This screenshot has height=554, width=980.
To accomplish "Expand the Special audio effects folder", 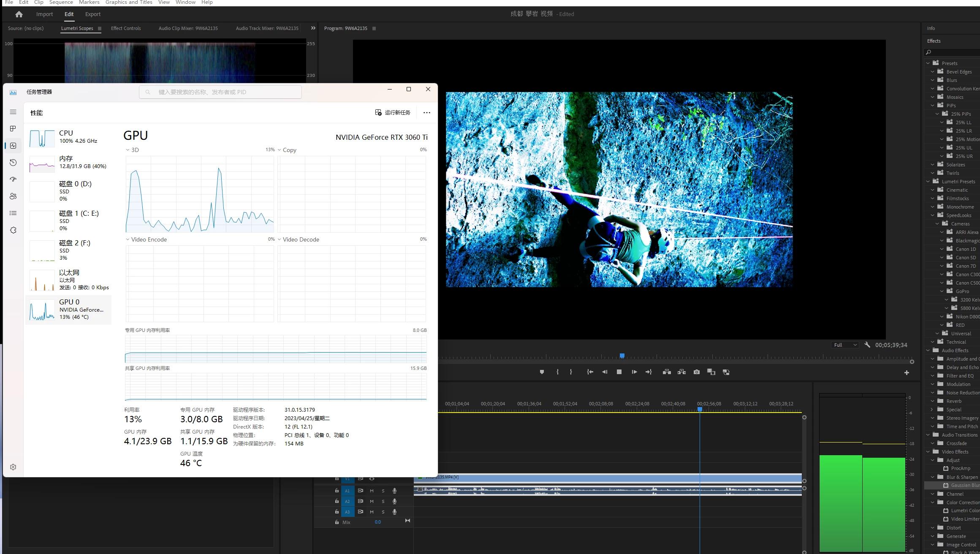I will tap(932, 410).
